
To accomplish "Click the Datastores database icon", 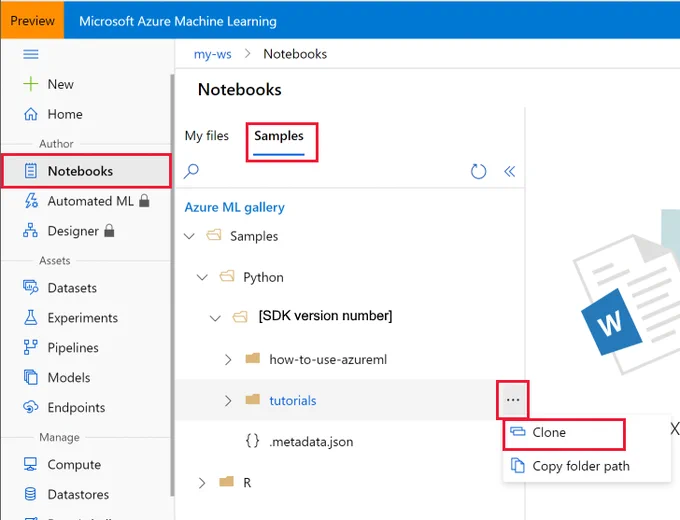I will [30, 494].
